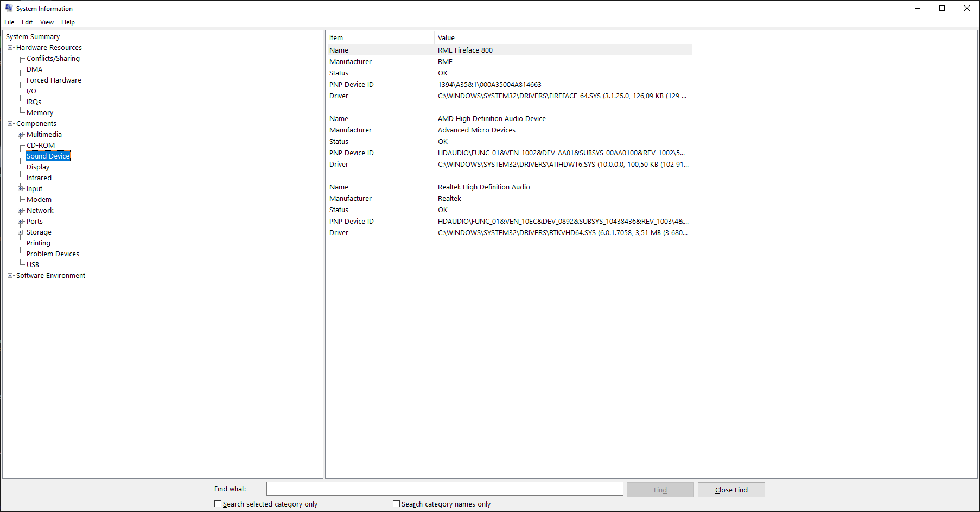Enable Search selected category only checkbox
This screenshot has height=512, width=980.
[218, 504]
